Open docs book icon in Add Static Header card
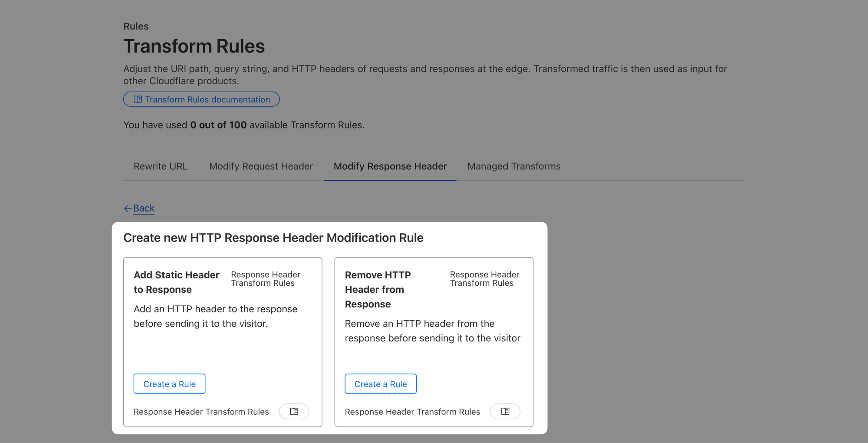 pyautogui.click(x=294, y=411)
